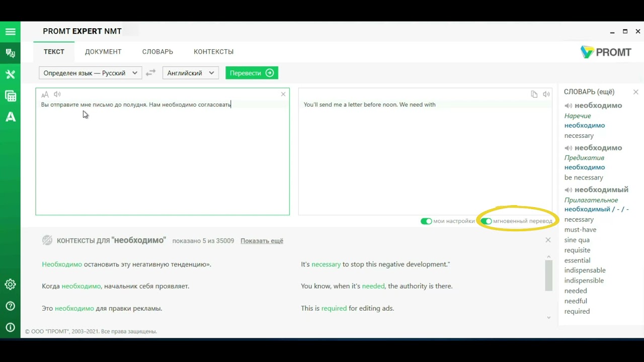Select translation 'sine qua' in dictionary
The height and width of the screenshot is (362, 644).
coord(577,240)
